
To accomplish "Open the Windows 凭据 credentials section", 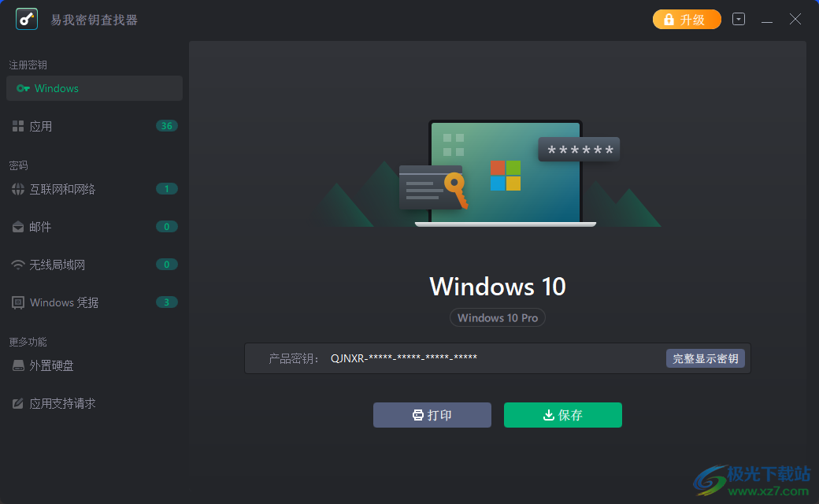I will pyautogui.click(x=94, y=302).
